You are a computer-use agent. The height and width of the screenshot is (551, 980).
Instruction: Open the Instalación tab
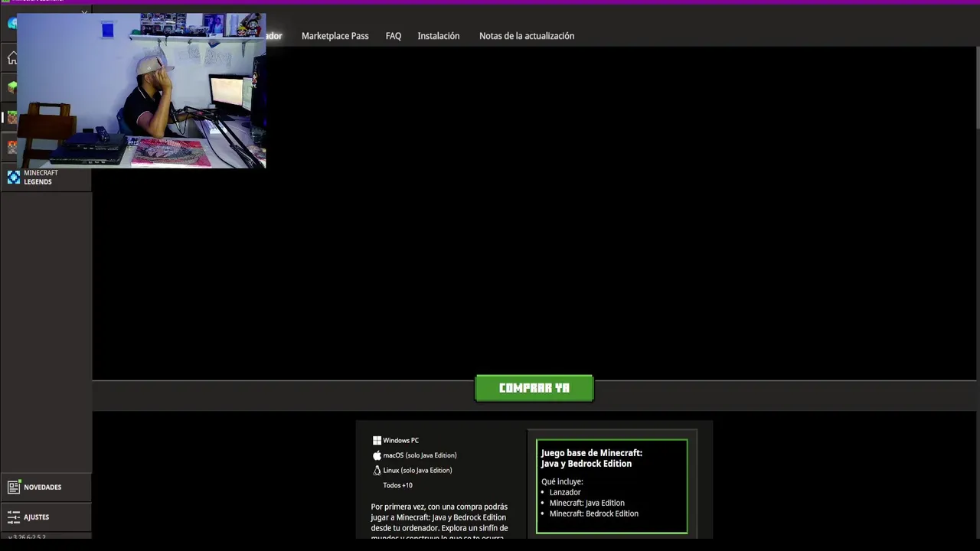(439, 36)
